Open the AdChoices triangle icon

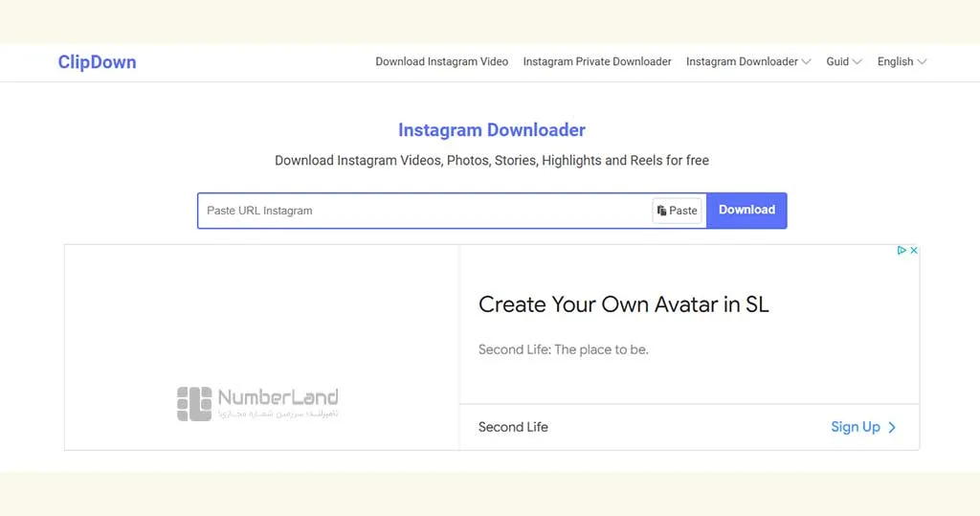tap(902, 250)
